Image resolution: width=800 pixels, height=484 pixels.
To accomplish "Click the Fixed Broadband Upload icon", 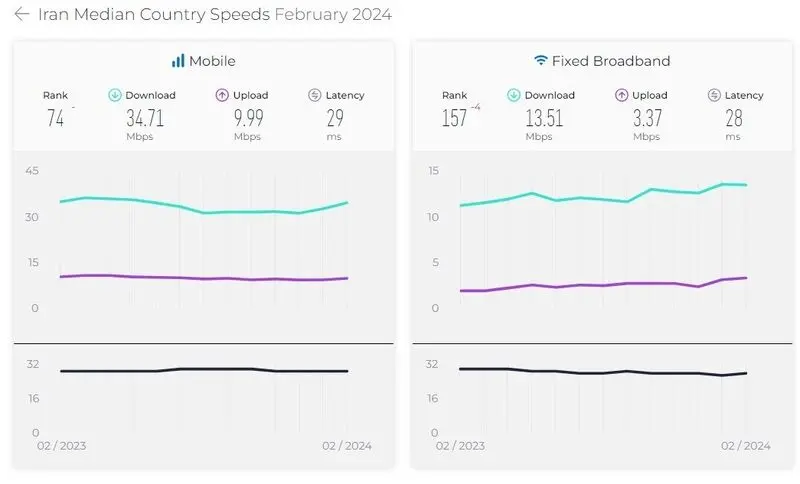I will point(621,95).
